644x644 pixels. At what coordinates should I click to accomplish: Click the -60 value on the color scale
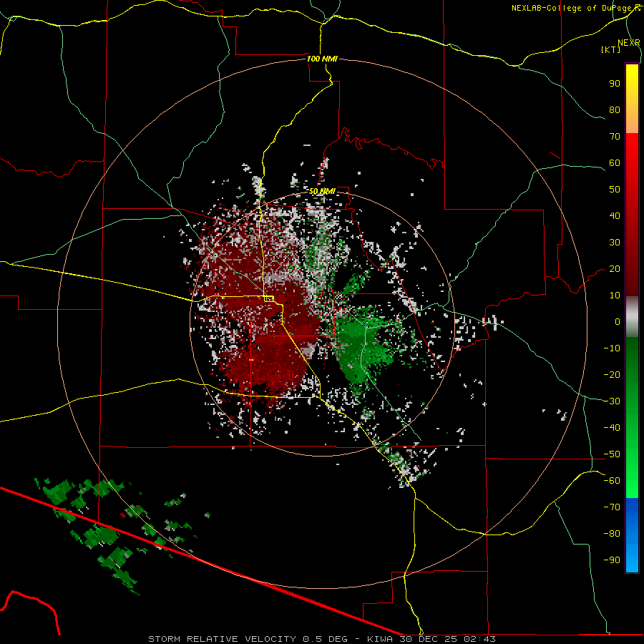pyautogui.click(x=612, y=481)
